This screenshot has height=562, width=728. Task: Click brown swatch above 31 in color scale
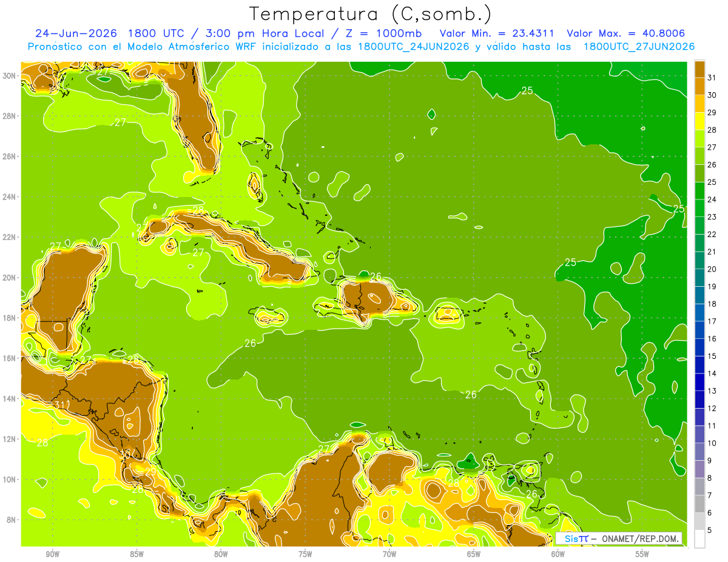[699, 69]
